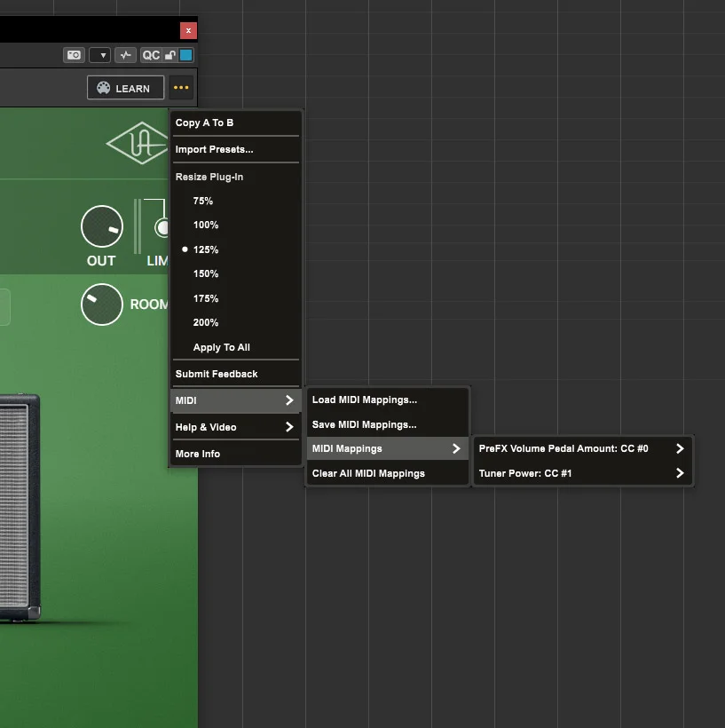Click the MIDI LEARN button

coord(126,88)
